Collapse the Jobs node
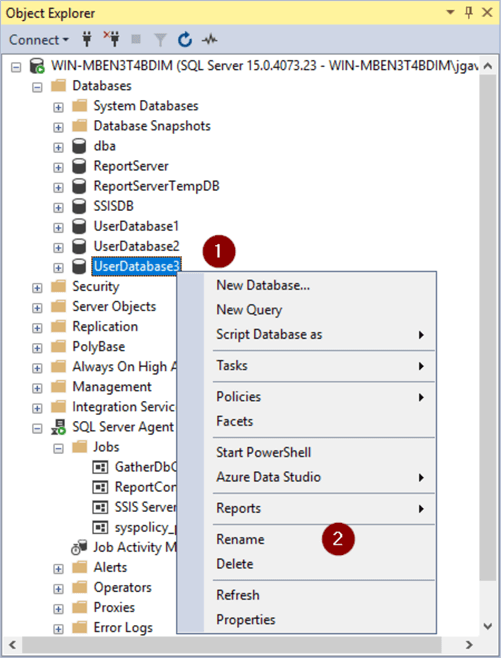The height and width of the screenshot is (658, 501). tap(58, 449)
